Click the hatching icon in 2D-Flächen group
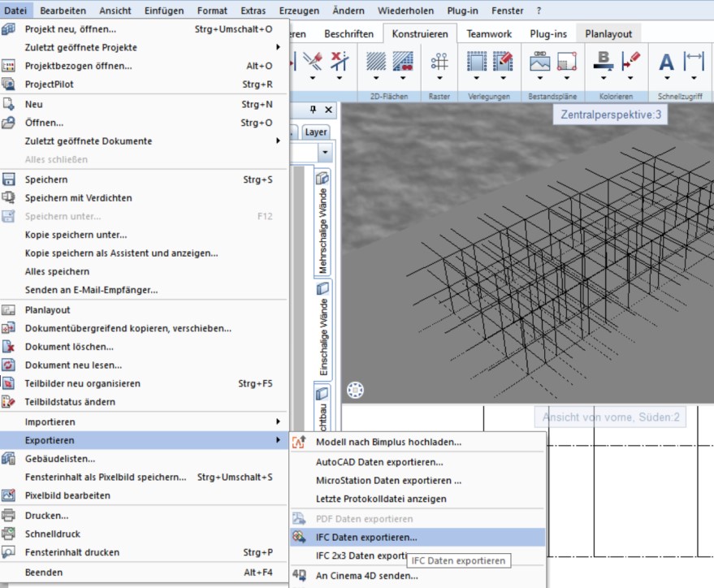Viewport: 714px width, 588px height. (376, 62)
